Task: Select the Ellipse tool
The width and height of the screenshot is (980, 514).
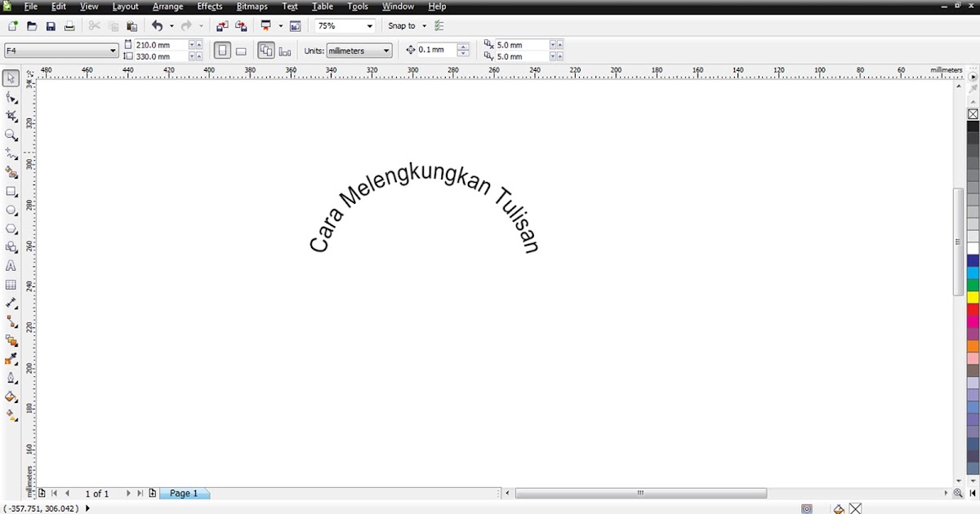Action: pyautogui.click(x=11, y=210)
